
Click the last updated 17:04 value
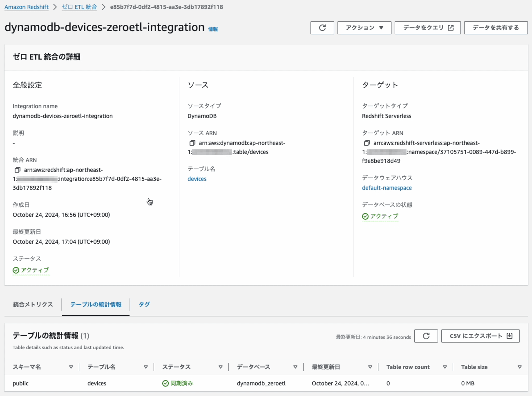pyautogui.click(x=61, y=242)
